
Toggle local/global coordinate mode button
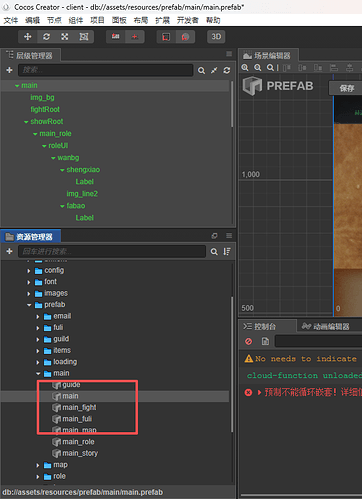135,37
